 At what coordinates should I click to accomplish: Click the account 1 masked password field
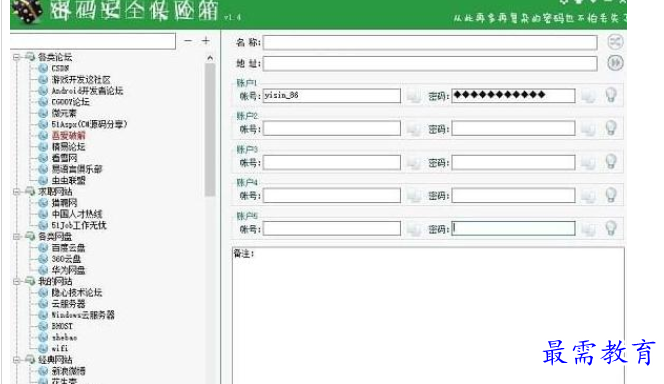(x=513, y=96)
